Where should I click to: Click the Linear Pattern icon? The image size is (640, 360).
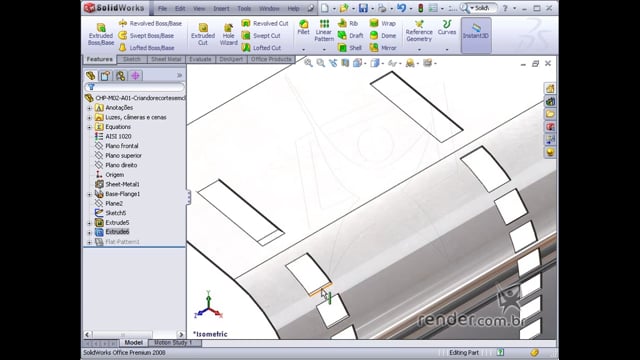tap(324, 24)
